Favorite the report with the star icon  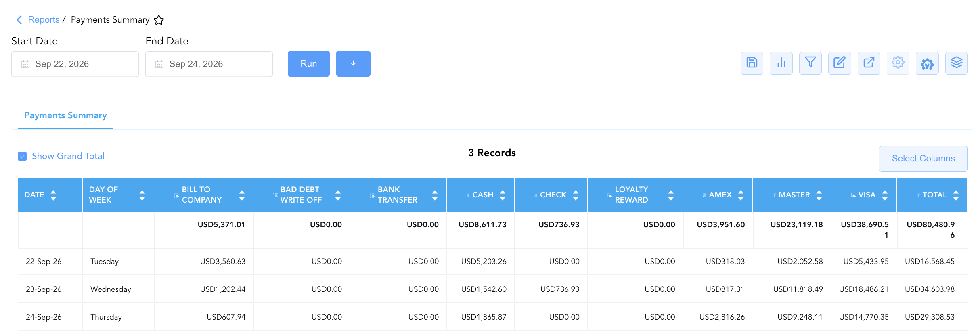click(x=159, y=20)
